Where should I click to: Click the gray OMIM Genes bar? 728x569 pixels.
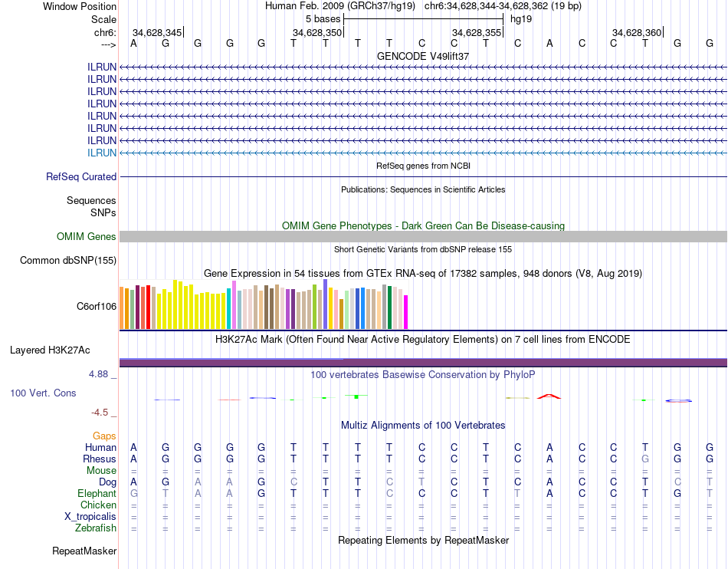(x=423, y=236)
